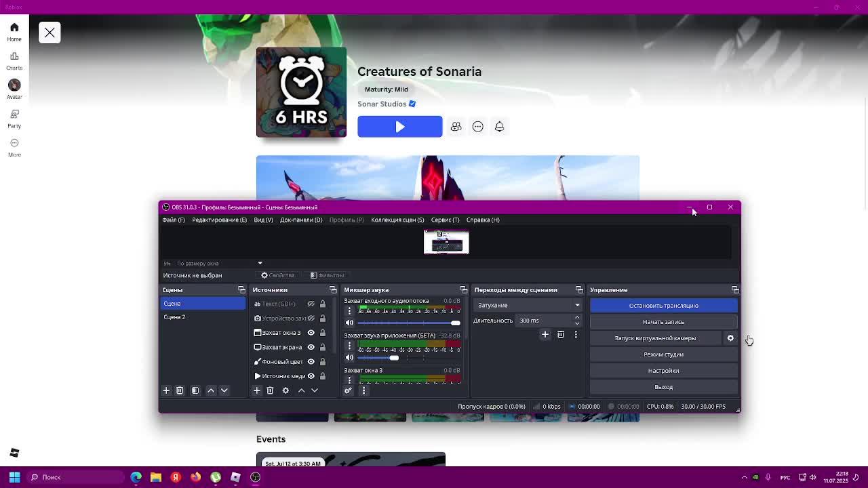Open Настройки in OBS controls

click(663, 371)
